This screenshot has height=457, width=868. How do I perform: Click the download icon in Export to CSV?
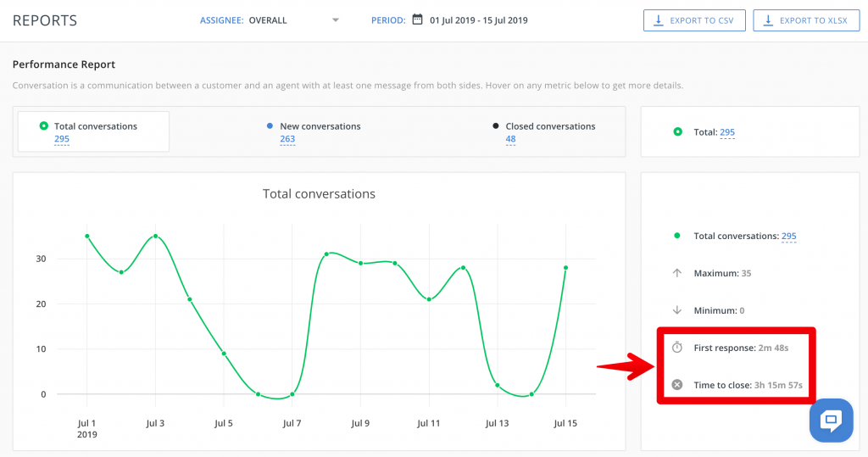click(658, 20)
